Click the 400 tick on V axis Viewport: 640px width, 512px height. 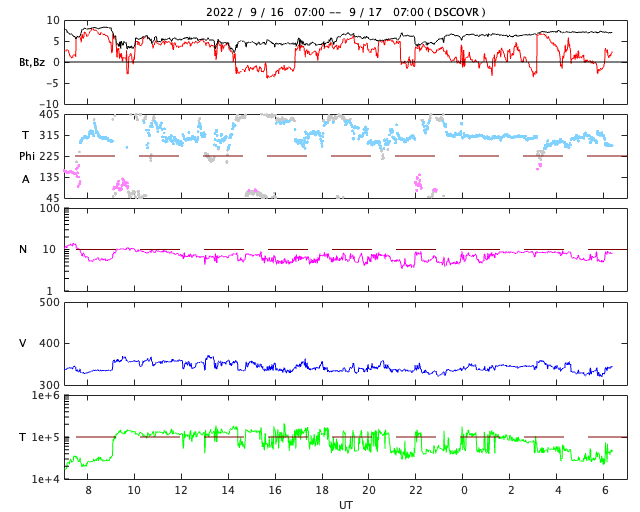pyautogui.click(x=49, y=343)
